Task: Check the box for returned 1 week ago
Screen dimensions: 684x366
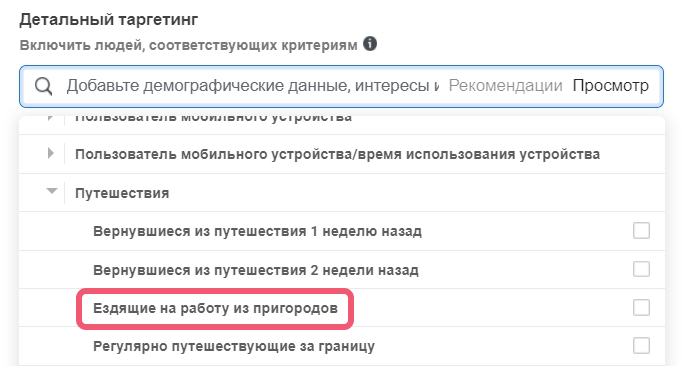Action: (641, 231)
